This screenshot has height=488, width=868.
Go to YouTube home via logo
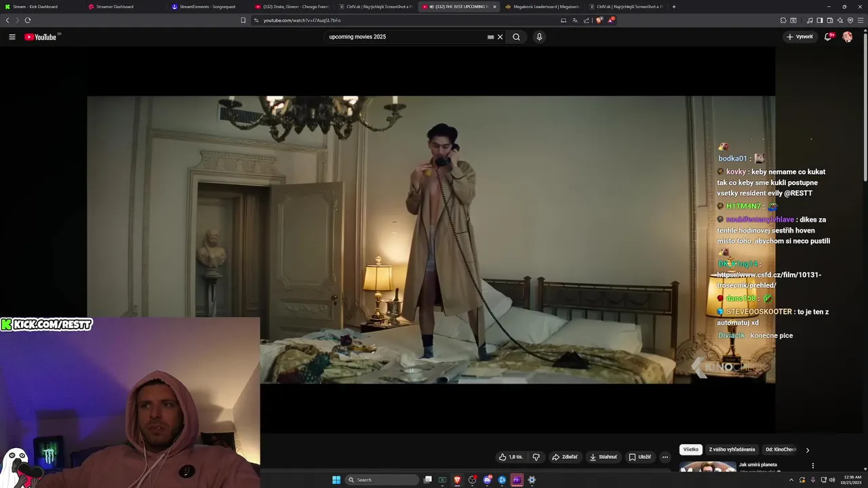(x=41, y=37)
